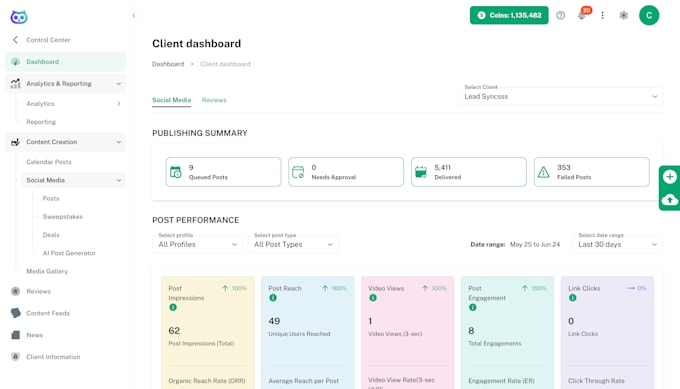Click the 'Click Through Rate' label

pos(596,381)
